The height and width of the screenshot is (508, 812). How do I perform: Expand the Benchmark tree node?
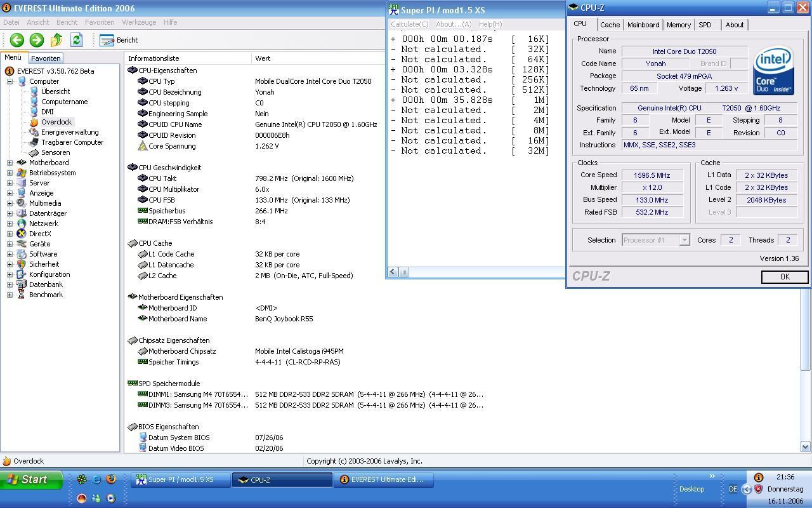[x=10, y=295]
